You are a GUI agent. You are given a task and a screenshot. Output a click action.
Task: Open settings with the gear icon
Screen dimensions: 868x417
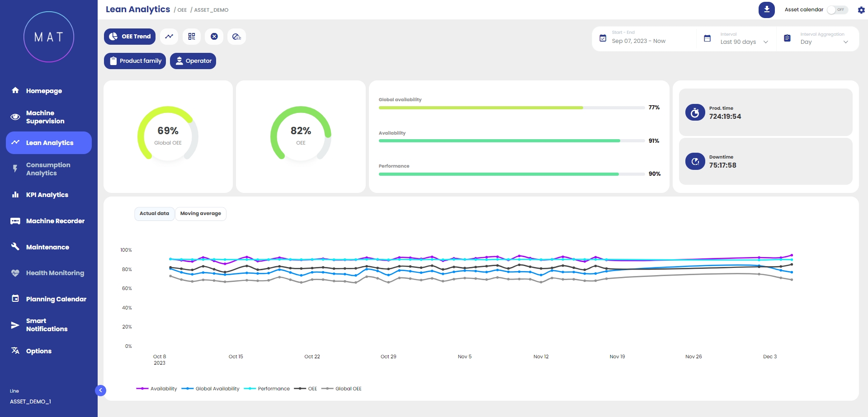pyautogui.click(x=861, y=10)
